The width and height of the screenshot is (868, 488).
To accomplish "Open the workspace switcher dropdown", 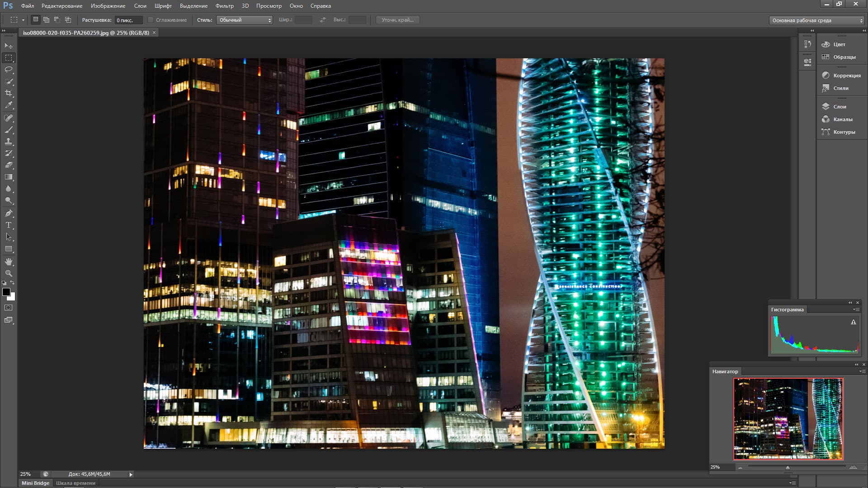I will [817, 20].
